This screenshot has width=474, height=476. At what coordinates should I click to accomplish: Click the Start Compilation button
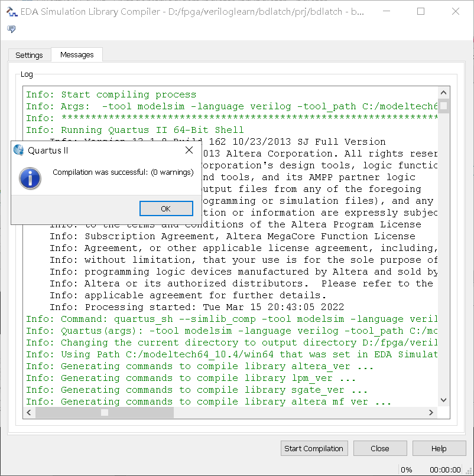click(x=314, y=448)
